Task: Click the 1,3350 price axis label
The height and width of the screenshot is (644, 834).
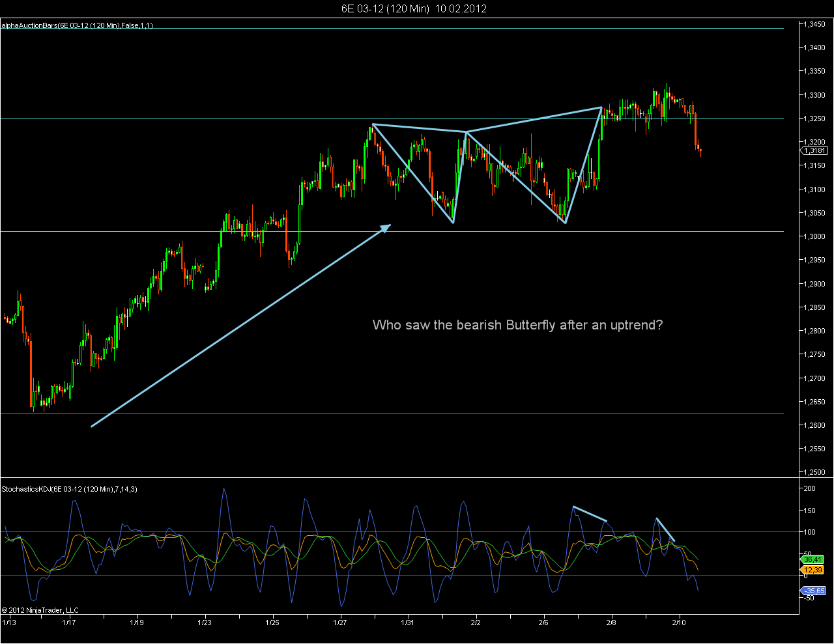Action: coord(814,72)
